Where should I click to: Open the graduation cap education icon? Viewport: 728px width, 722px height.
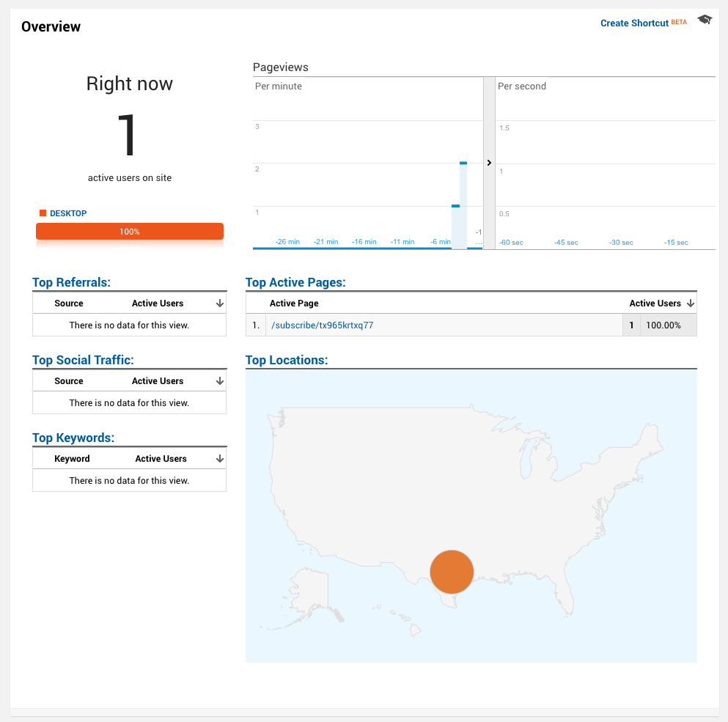point(705,21)
